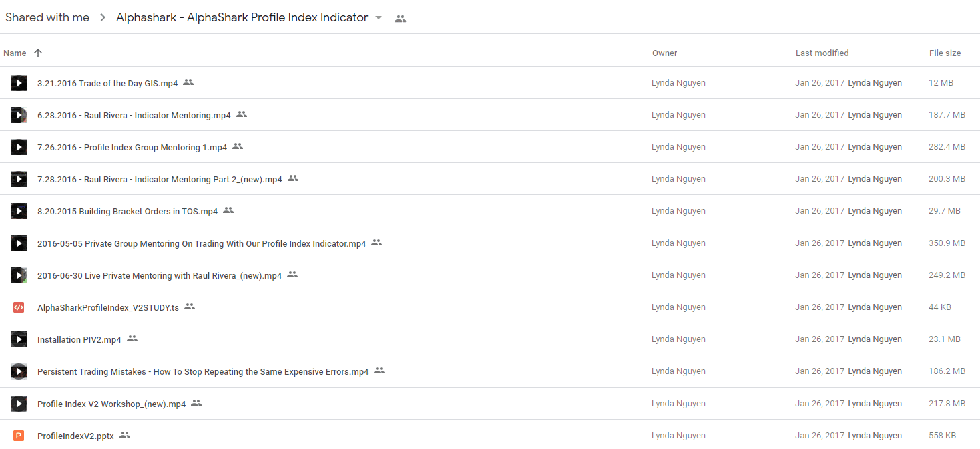Click video icon beside 7.28.2016 Indicator Mentoring Part 2
This screenshot has height=449, width=980.
pos(19,179)
